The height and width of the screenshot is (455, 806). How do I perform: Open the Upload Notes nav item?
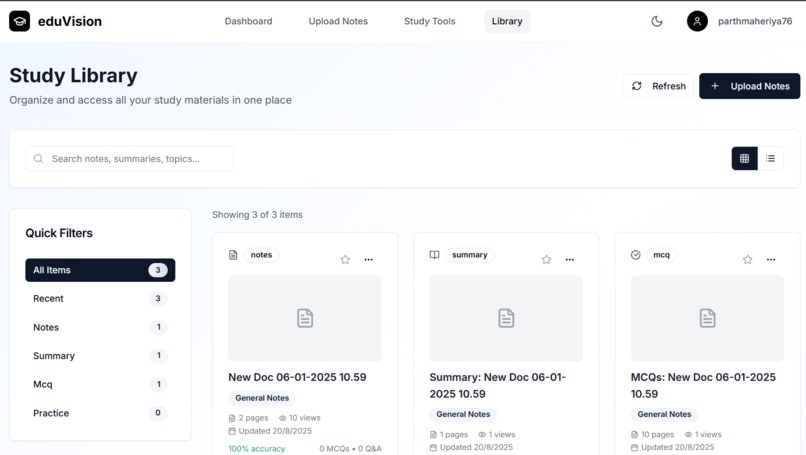click(x=338, y=21)
